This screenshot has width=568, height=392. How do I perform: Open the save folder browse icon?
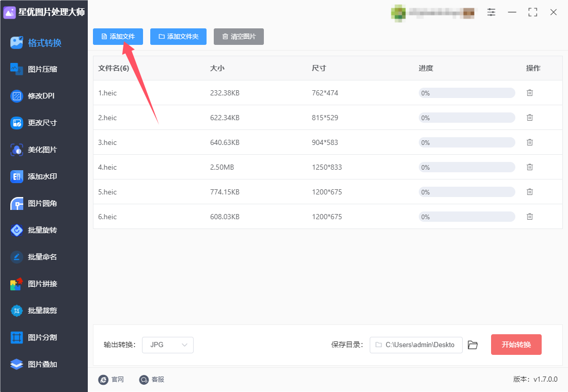coord(472,345)
